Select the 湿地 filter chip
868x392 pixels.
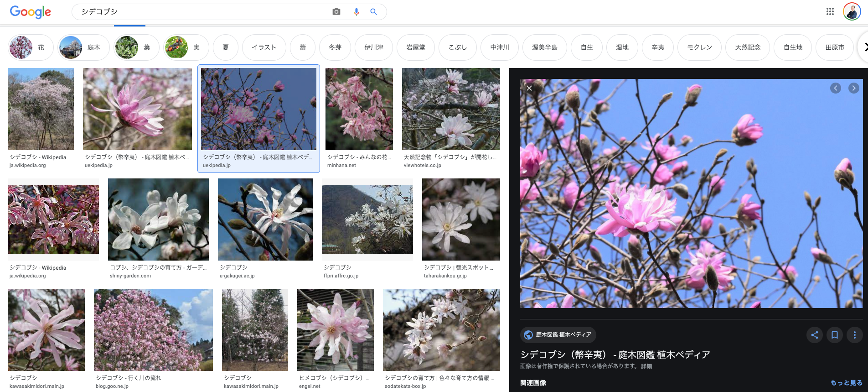[622, 47]
